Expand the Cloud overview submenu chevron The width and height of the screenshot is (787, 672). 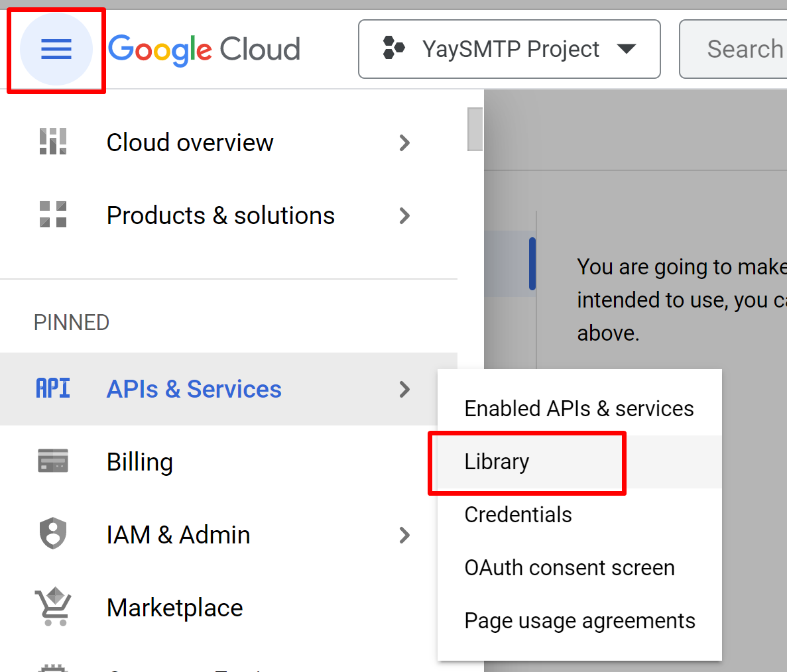point(404,142)
